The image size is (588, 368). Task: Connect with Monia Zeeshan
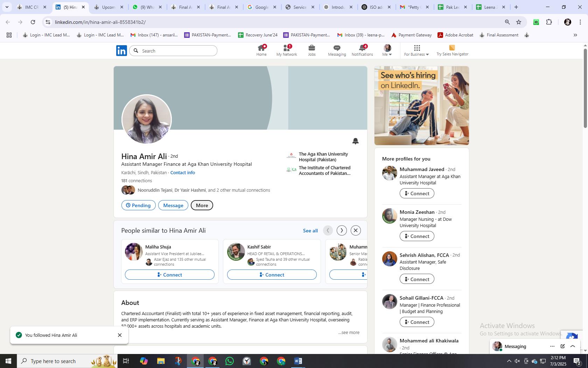coord(417,236)
